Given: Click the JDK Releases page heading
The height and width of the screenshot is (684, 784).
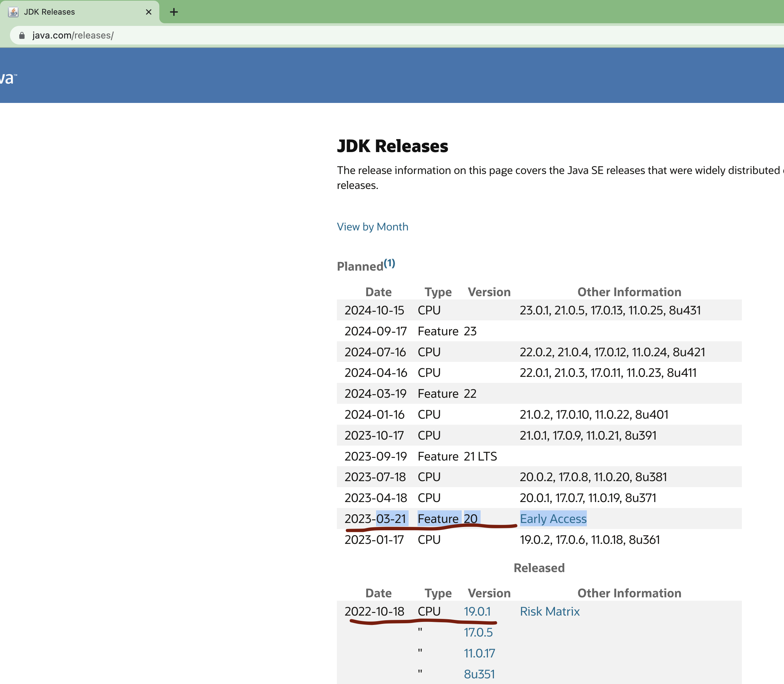Looking at the screenshot, I should [x=392, y=146].
